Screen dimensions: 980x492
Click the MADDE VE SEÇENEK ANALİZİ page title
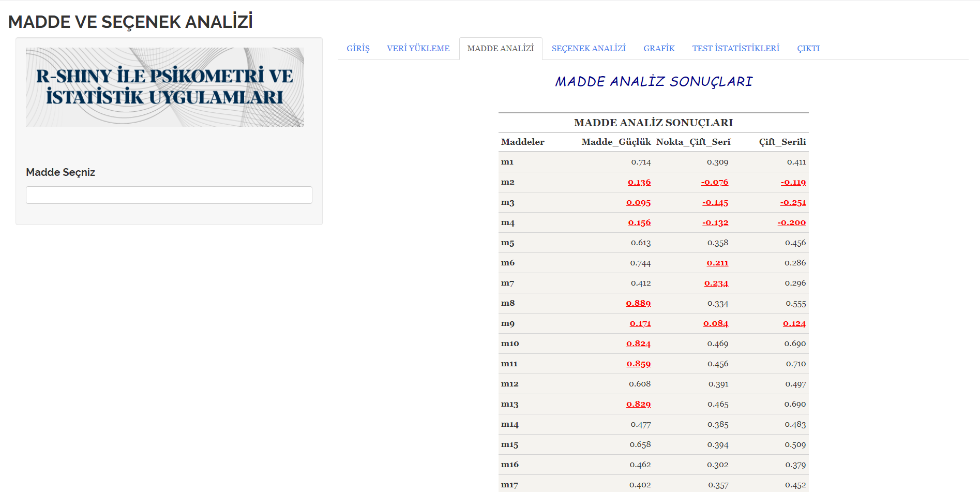(130, 22)
